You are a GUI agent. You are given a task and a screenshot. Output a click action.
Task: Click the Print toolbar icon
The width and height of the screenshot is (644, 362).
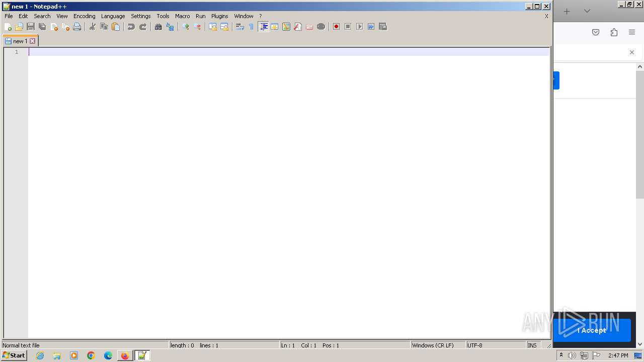(x=77, y=27)
